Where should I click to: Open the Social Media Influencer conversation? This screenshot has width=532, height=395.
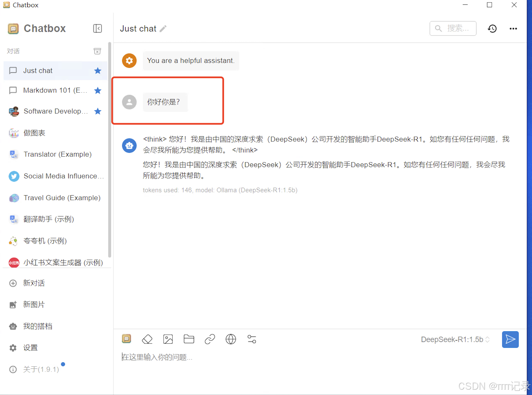coord(55,176)
